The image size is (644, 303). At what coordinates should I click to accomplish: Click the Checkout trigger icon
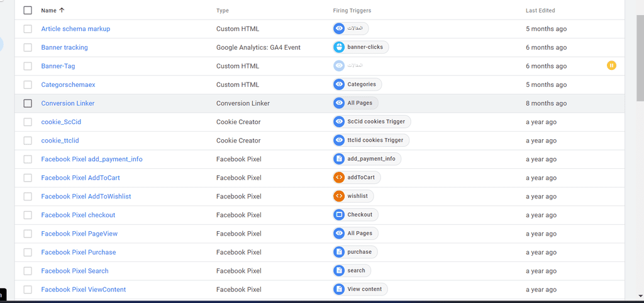coord(339,215)
